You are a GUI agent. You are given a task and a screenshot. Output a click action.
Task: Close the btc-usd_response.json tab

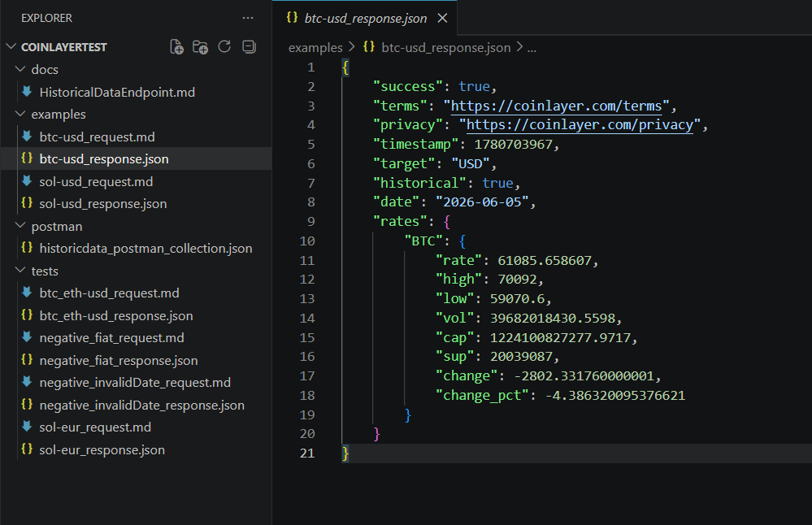pyautogui.click(x=442, y=18)
